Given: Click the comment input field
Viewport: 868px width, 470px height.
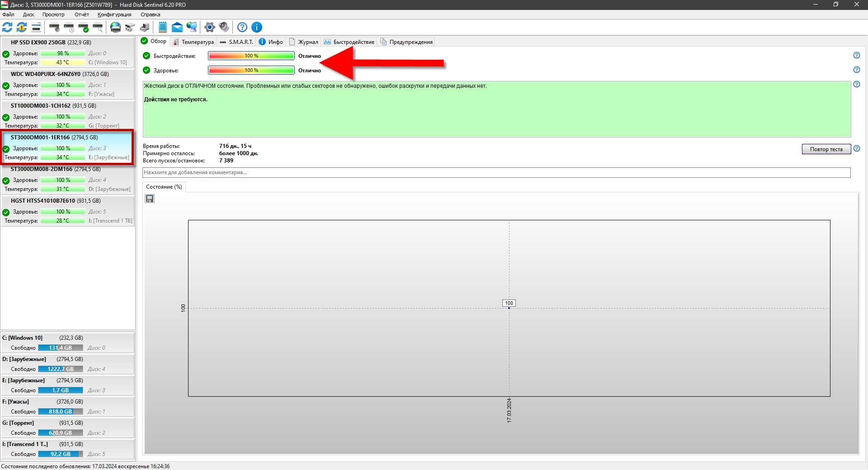Looking at the screenshot, I should pyautogui.click(x=496, y=172).
